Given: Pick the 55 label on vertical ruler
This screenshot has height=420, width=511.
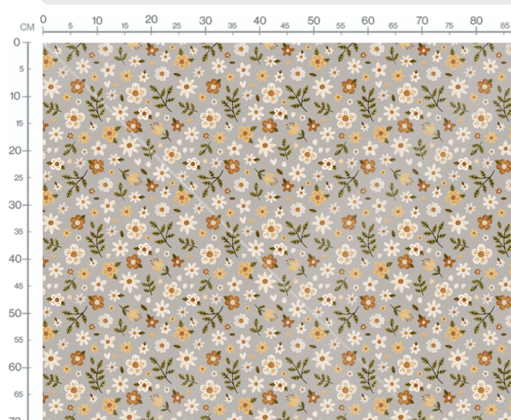Looking at the screenshot, I should (x=18, y=340).
